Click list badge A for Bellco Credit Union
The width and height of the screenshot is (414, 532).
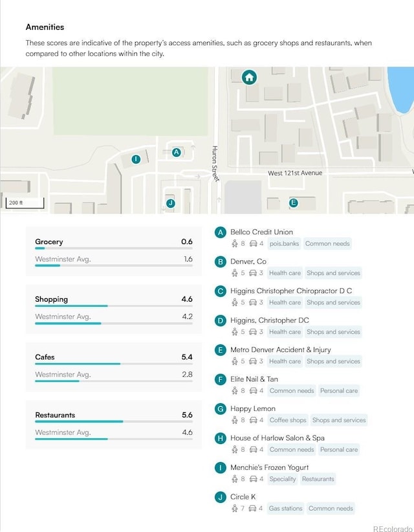(x=221, y=232)
